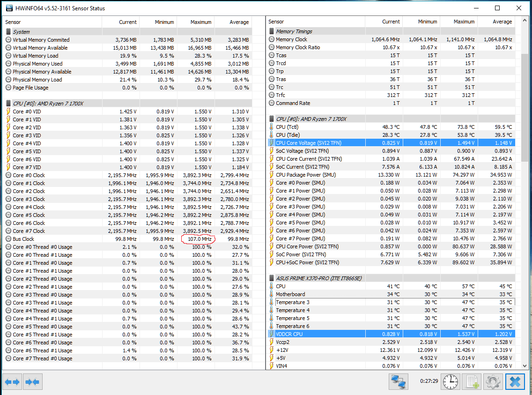Click the right pane Average column header
Viewport: 532px width, 395px height.
(x=497, y=22)
